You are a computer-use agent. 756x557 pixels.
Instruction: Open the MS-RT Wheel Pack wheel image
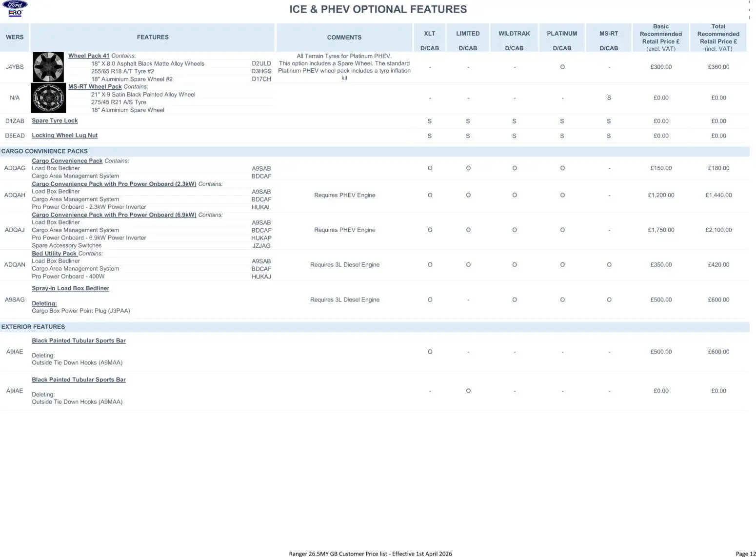pyautogui.click(x=48, y=98)
